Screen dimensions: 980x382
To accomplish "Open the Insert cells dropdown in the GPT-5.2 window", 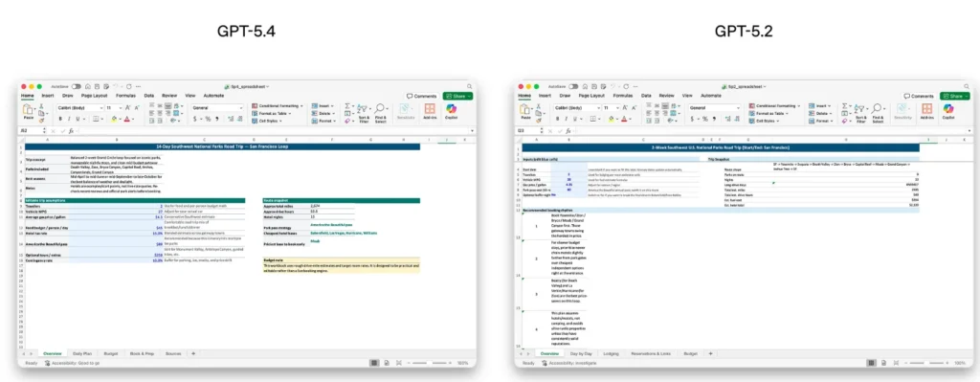I will pyautogui.click(x=819, y=106).
